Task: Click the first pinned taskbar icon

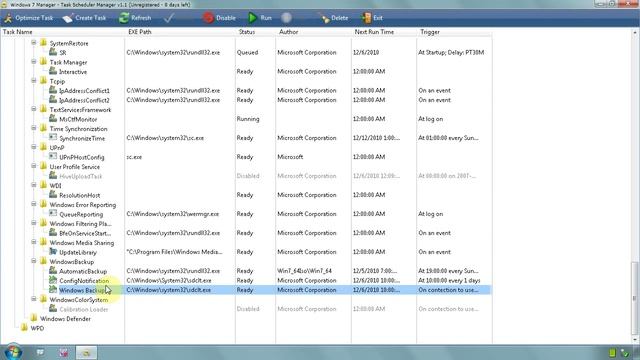Action: coord(40,352)
